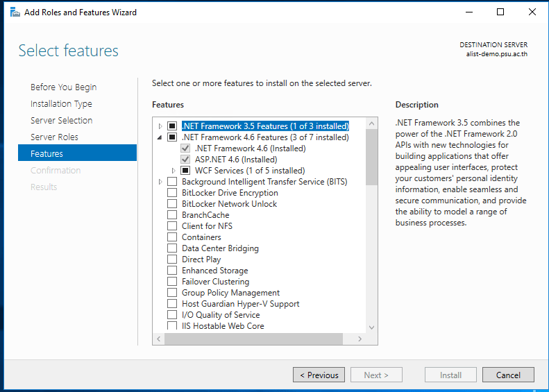Toggle the WCF Services checkbox
The image size is (549, 392).
tap(185, 171)
